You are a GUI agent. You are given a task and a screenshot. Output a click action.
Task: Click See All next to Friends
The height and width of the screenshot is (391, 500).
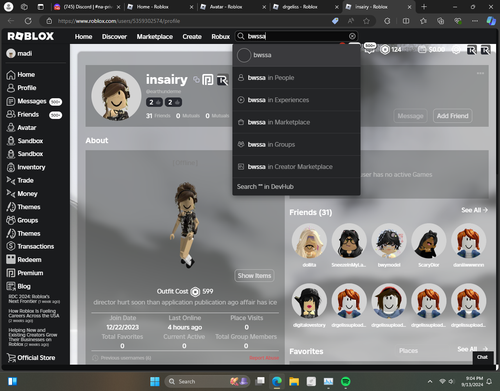tap(474, 210)
